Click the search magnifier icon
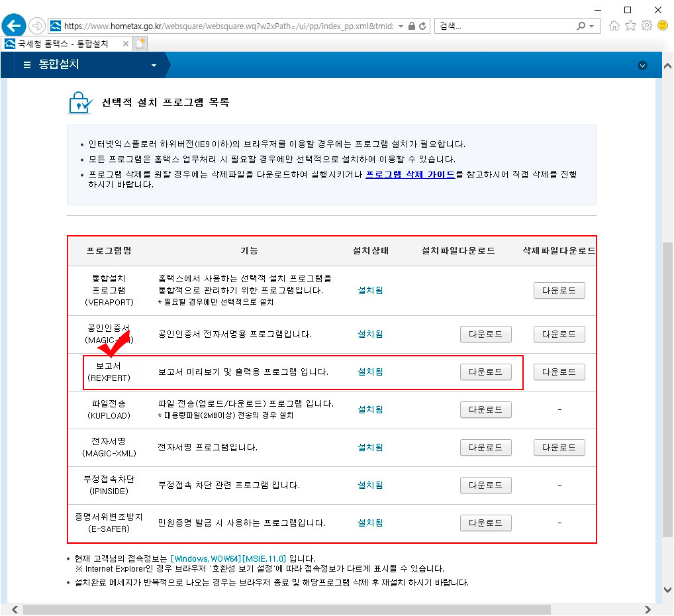 point(581,25)
